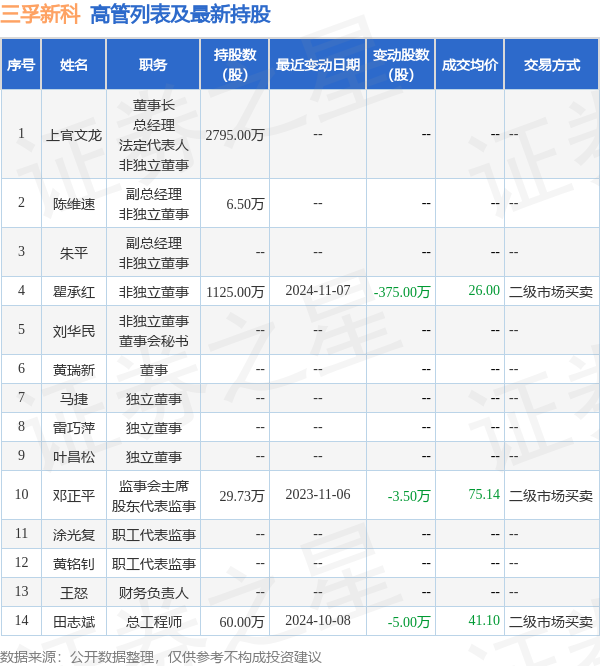Screen dimensions: 600x666
Task: Click the name 刘华民
Action: (x=74, y=331)
